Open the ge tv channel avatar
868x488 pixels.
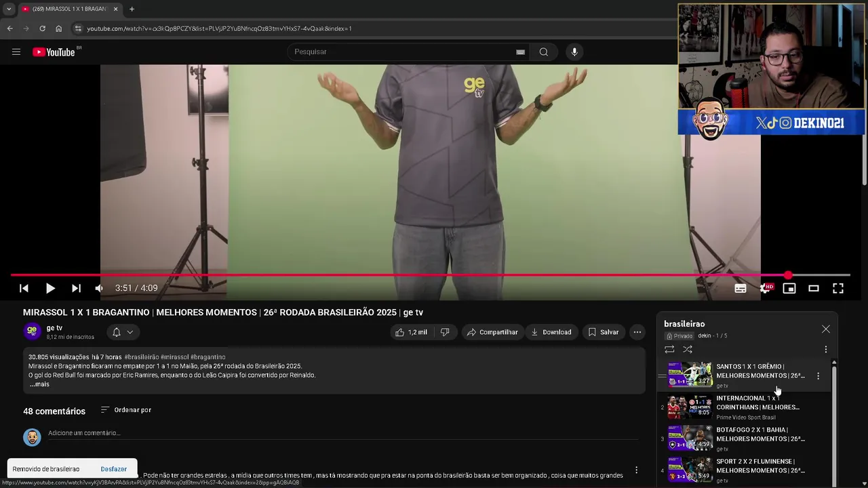pyautogui.click(x=32, y=331)
